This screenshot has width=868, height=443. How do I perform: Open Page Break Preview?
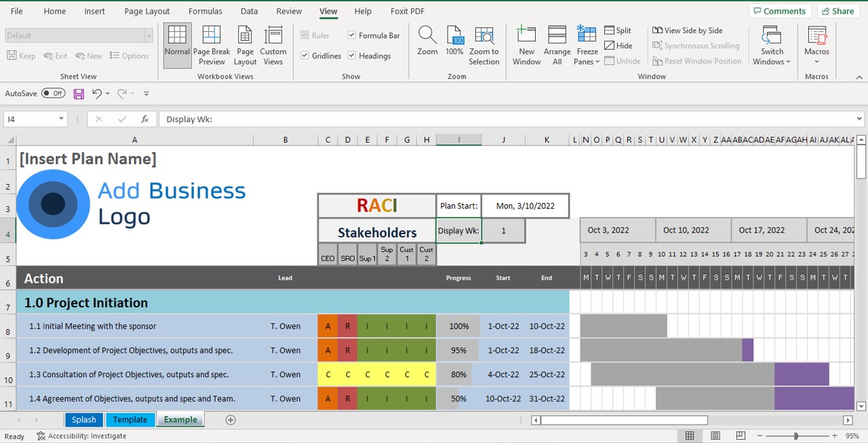coord(212,45)
